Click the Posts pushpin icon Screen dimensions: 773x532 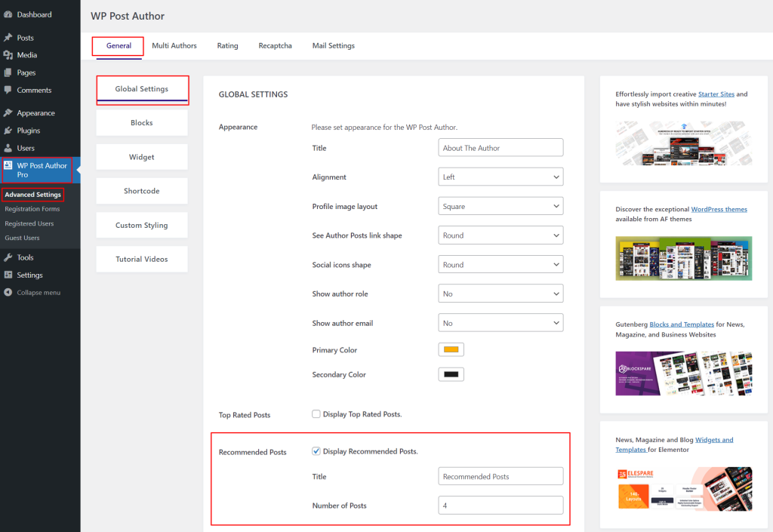coord(8,38)
